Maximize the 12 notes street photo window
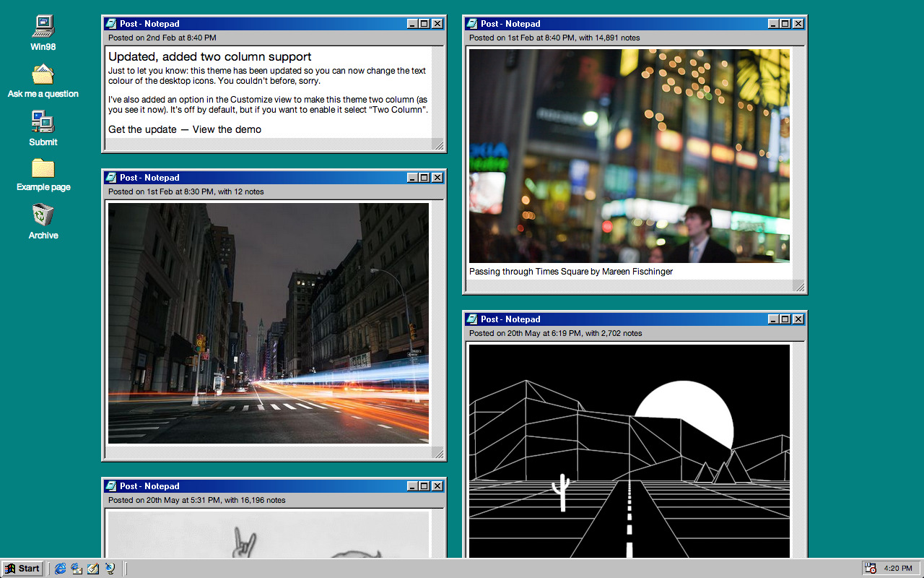Image resolution: width=924 pixels, height=578 pixels. (424, 178)
